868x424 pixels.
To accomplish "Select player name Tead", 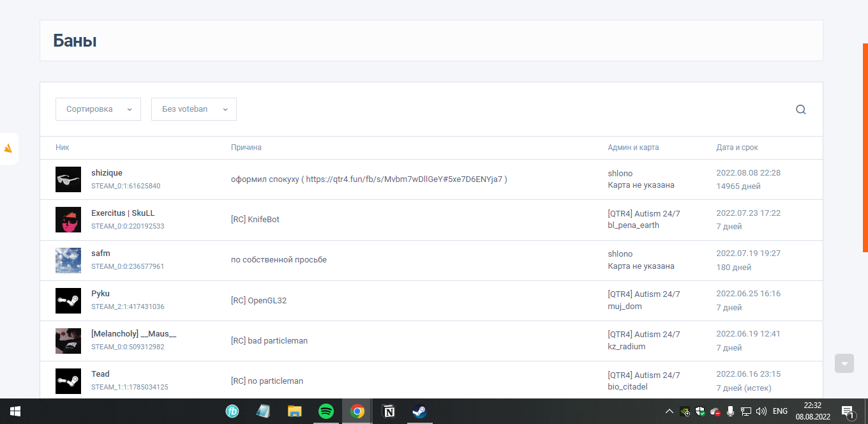I will point(100,374).
